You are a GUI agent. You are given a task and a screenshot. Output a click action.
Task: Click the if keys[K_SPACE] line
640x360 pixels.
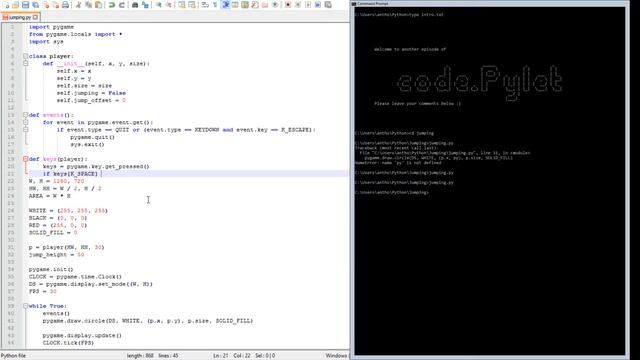(70, 174)
